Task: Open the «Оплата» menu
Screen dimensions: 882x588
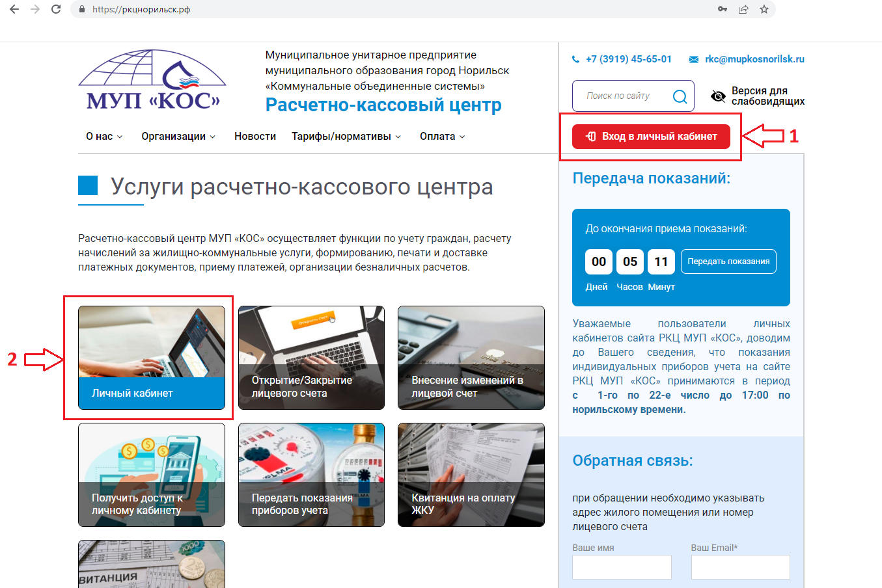Action: click(x=442, y=137)
